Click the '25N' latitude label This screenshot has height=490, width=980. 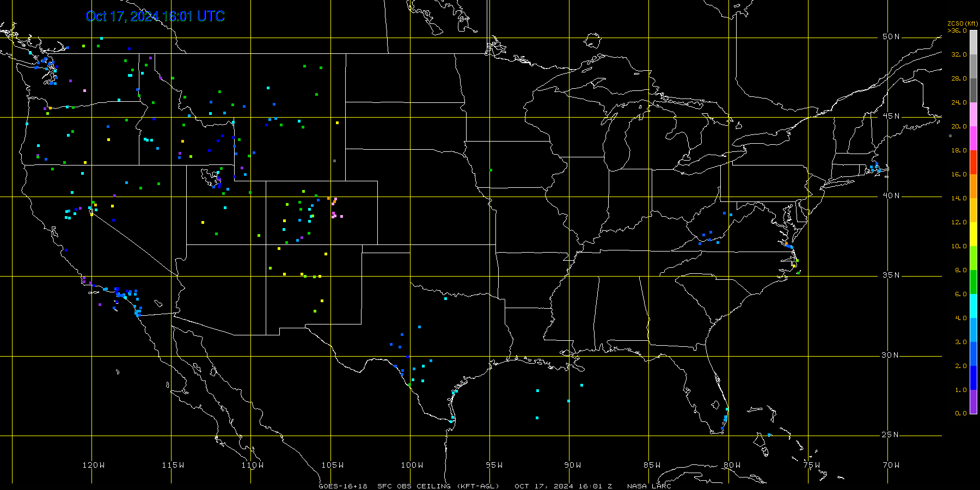click(x=891, y=434)
